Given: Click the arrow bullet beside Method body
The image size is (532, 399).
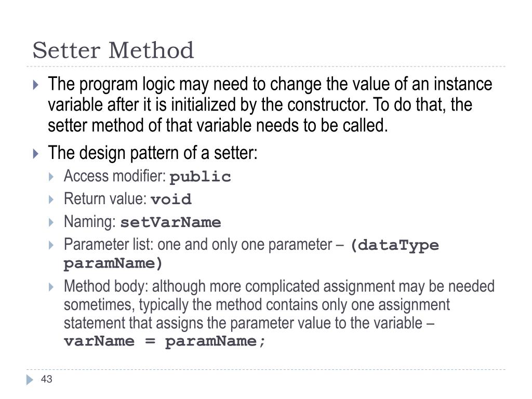Looking at the screenshot, I should pyautogui.click(x=51, y=287).
